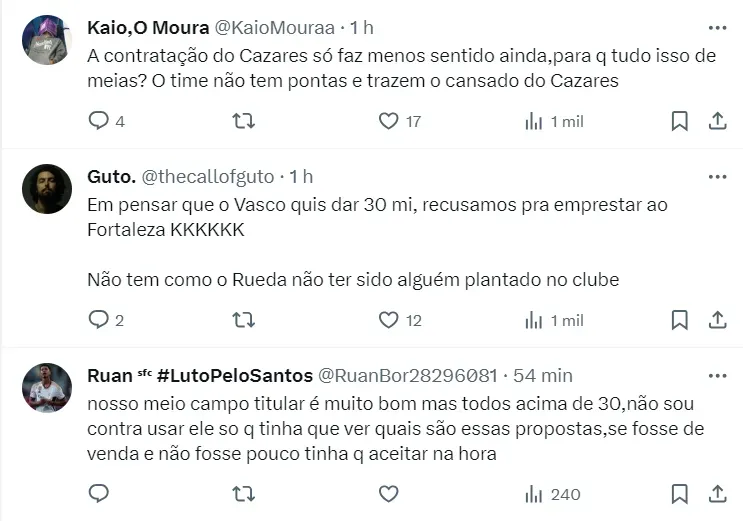Reply to Guto's Vasco tweet
The width and height of the screenshot is (743, 521).
click(x=99, y=320)
